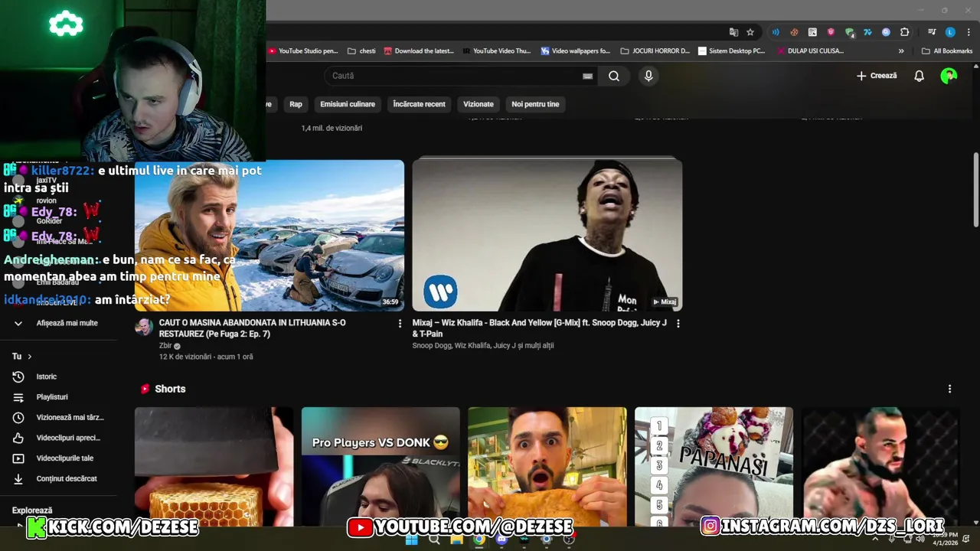Open the All Bookmarks folder

pos(947,51)
